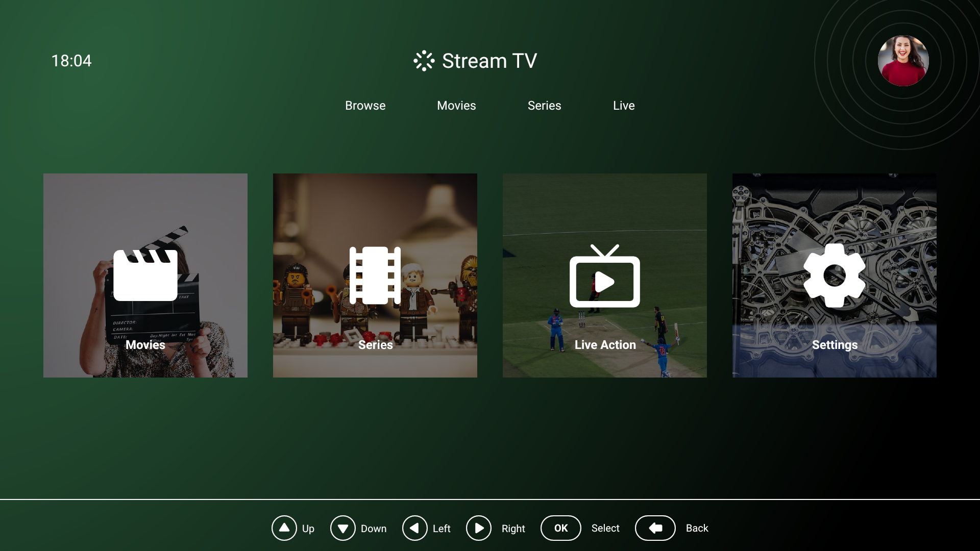
Task: Click the film strip Series icon
Action: click(375, 275)
